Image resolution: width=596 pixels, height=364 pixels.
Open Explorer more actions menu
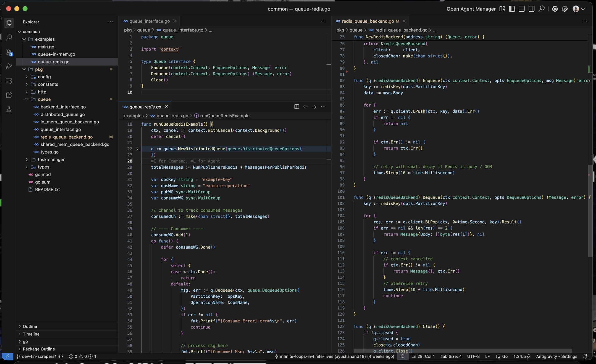click(x=110, y=22)
